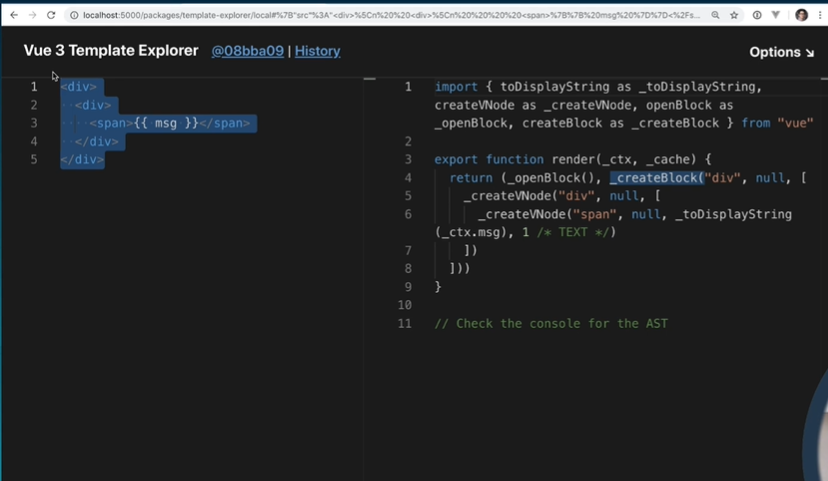
Task: Go back with the browser back arrow
Action: pos(14,15)
